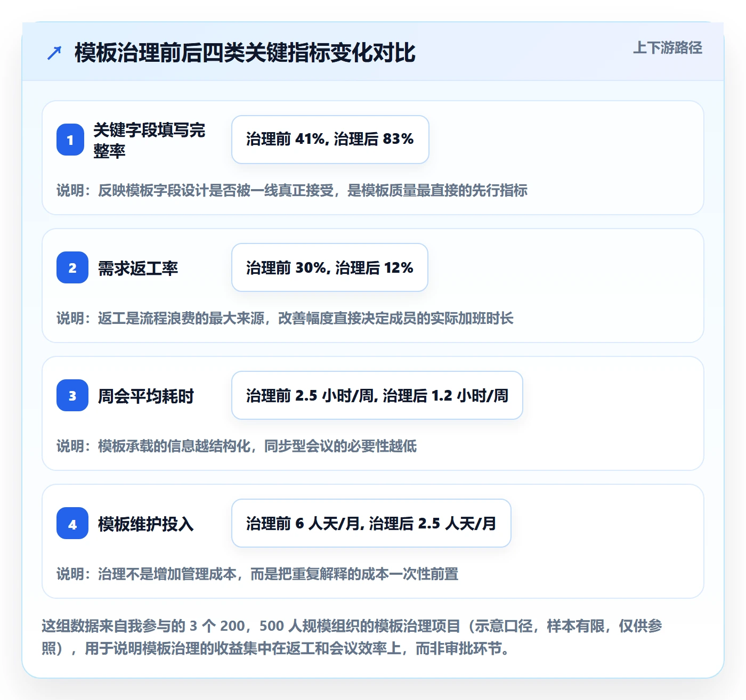Screen dimensions: 746x700
Task: Click the title 模板治理前后四类关键指标变化对比
Action: [x=245, y=53]
